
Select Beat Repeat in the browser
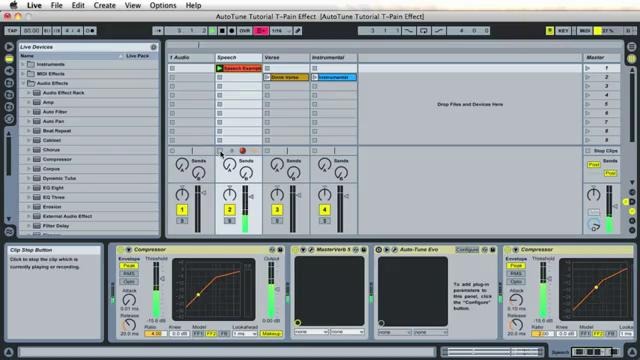pyautogui.click(x=57, y=131)
